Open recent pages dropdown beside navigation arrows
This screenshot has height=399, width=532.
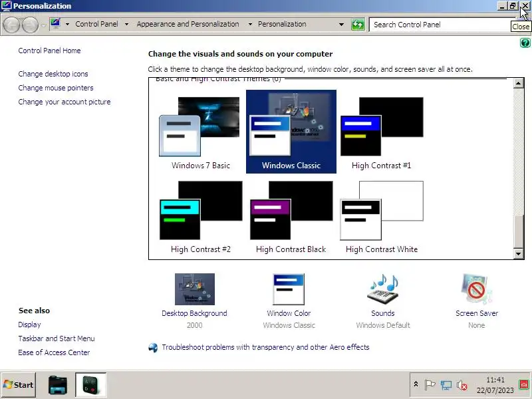(x=43, y=25)
